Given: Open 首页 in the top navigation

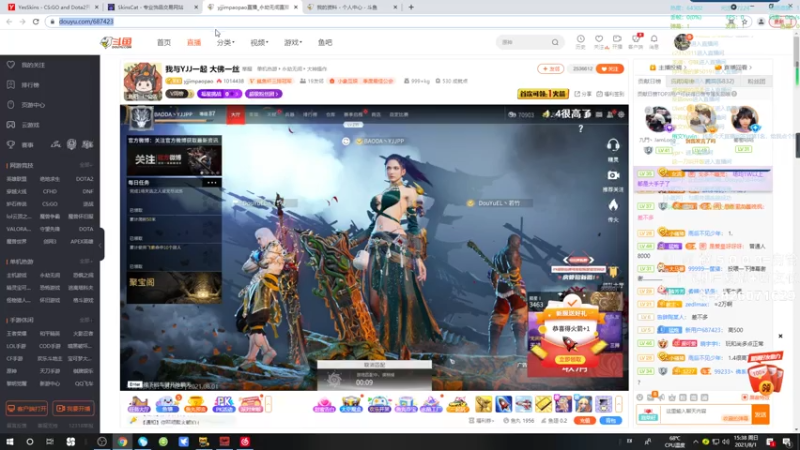Looking at the screenshot, I should tap(164, 42).
